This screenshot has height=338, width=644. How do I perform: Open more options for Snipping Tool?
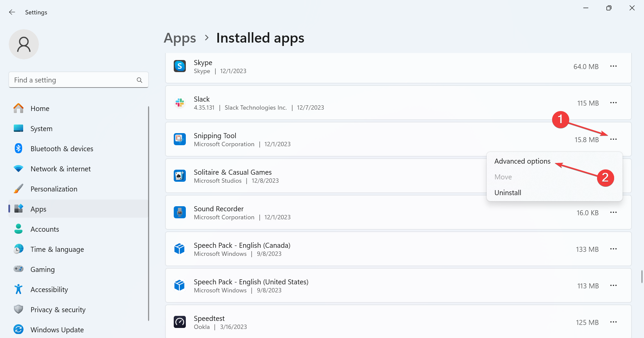[x=613, y=139]
